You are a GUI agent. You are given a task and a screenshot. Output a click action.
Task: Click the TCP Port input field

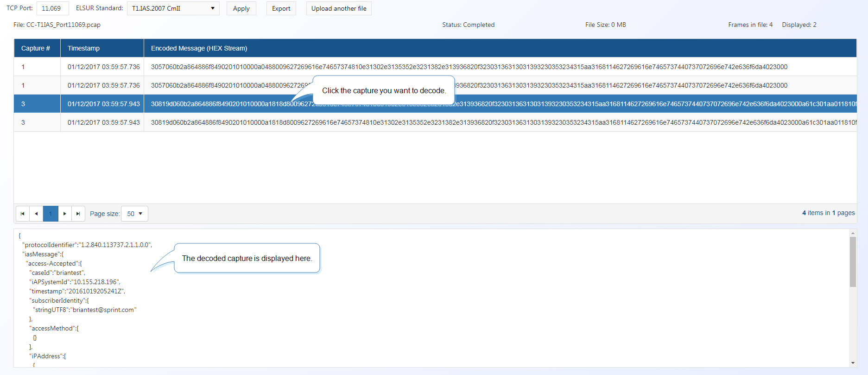pyautogui.click(x=52, y=8)
